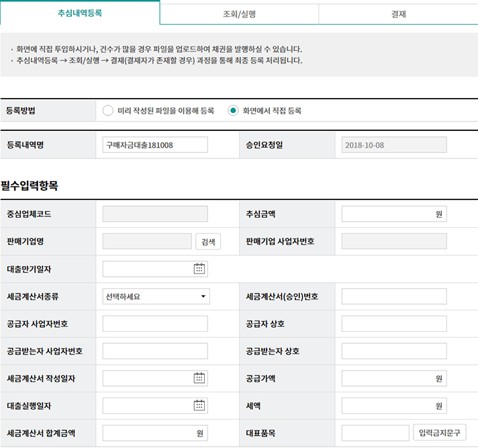Go to the 추심내역등록 tab
478x448 pixels.
[80, 13]
